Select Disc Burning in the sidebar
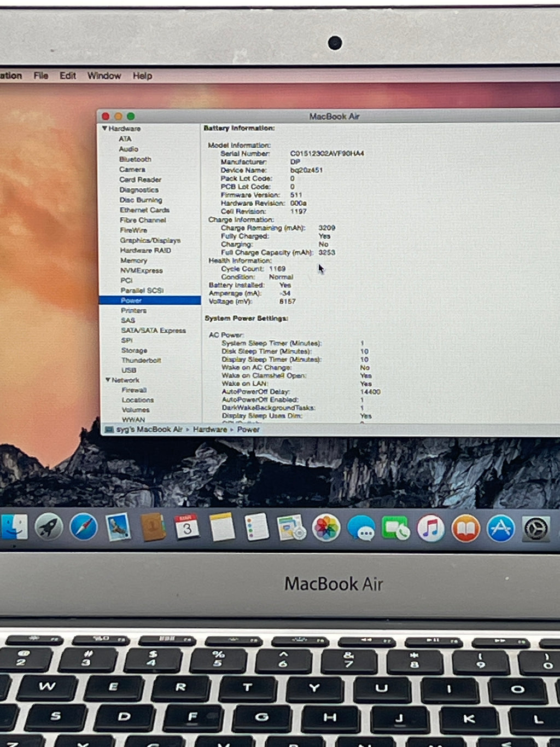The image size is (560, 747). point(141,200)
